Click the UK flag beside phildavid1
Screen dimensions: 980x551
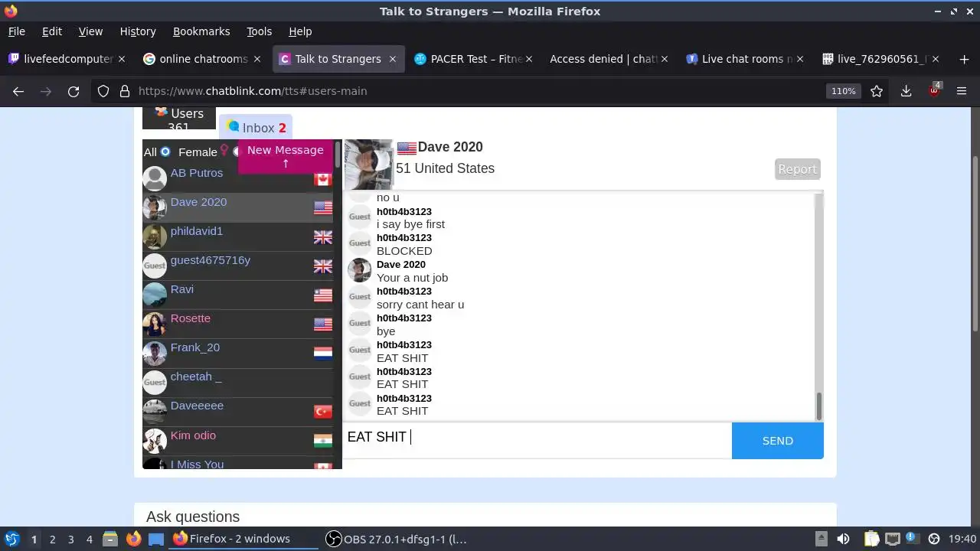[323, 237]
